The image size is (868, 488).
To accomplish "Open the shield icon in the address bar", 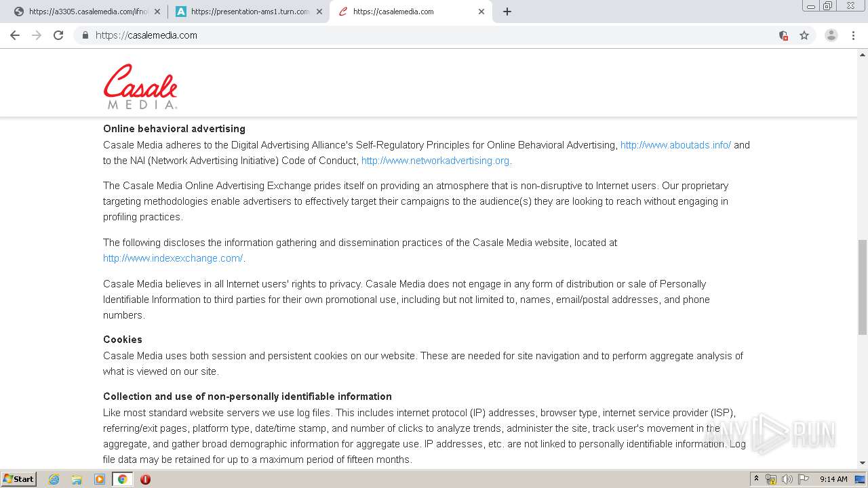I will point(783,35).
